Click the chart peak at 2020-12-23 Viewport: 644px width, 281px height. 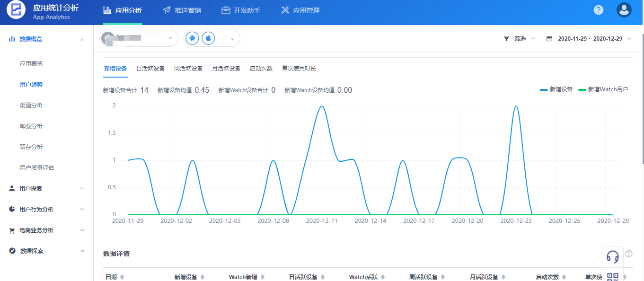point(516,106)
